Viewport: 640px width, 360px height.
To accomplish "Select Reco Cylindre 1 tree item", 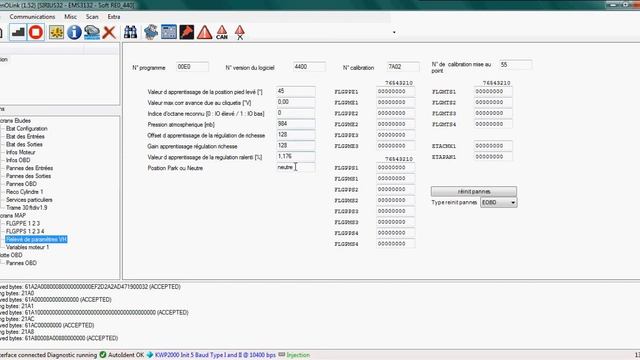I will tap(24, 192).
